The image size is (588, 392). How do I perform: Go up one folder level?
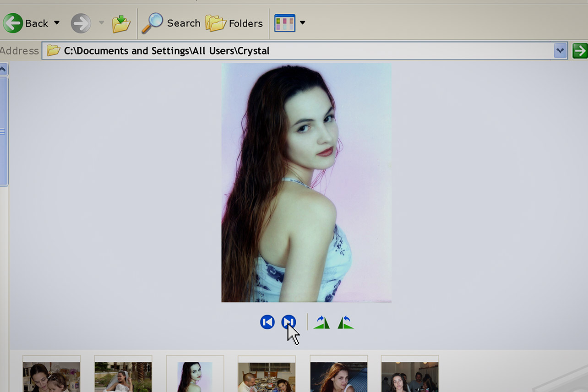click(x=121, y=23)
